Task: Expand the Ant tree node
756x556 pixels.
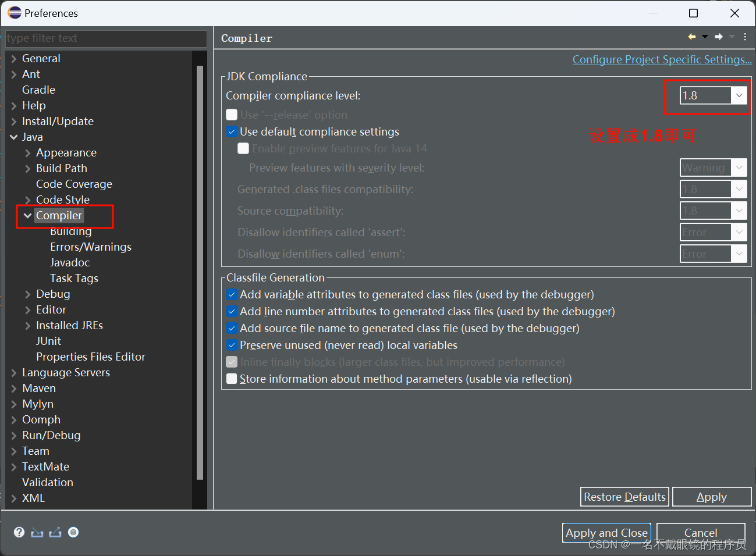Action: pyautogui.click(x=14, y=74)
